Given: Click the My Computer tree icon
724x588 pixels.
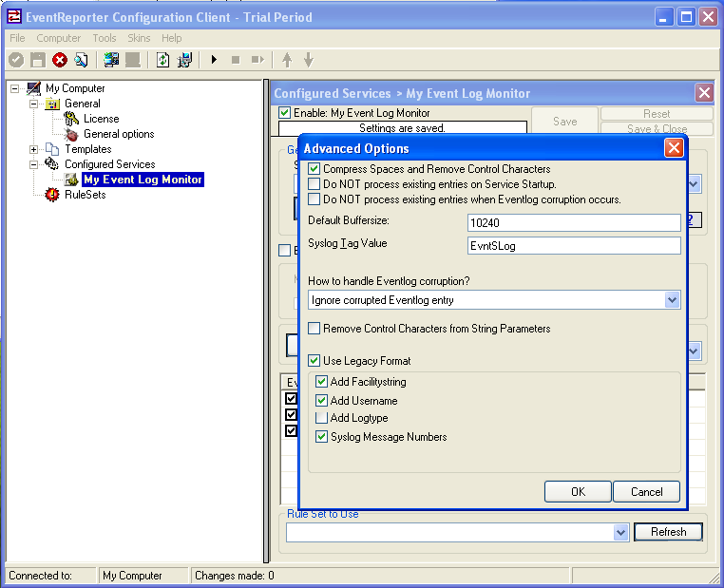Looking at the screenshot, I should (x=34, y=88).
